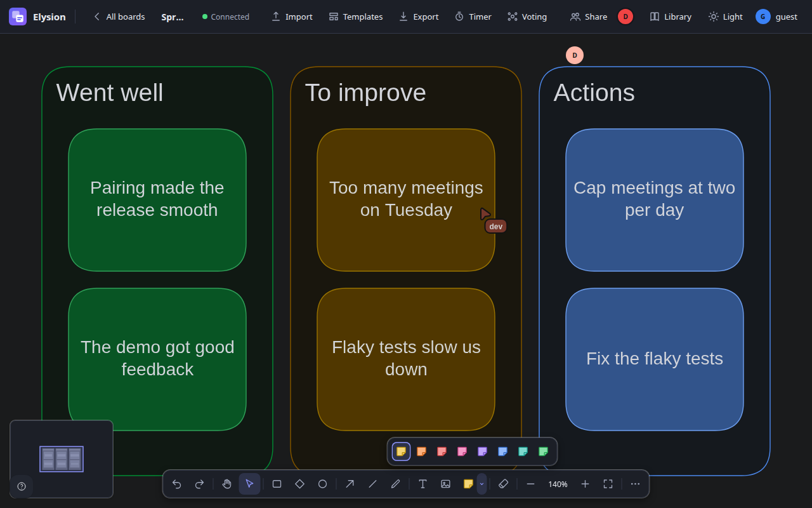Viewport: 812px width, 508px height.
Task: Pick the yellow sticky note color
Action: pyautogui.click(x=402, y=451)
